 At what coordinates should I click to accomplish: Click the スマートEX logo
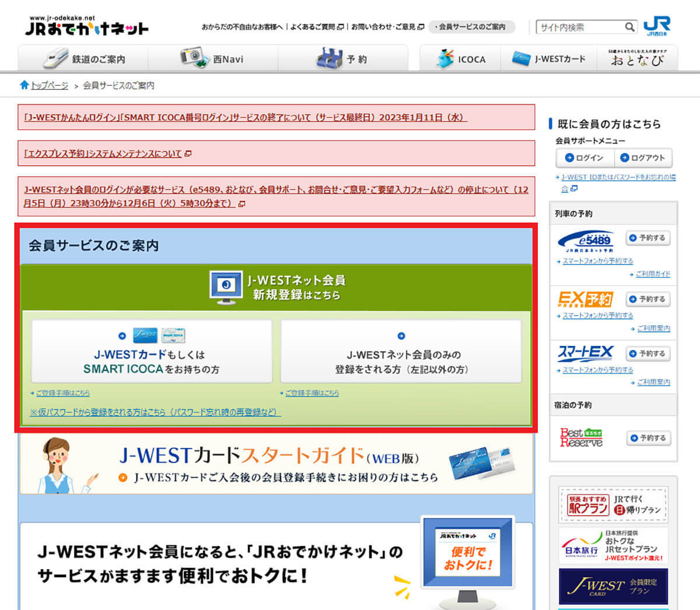(x=586, y=353)
